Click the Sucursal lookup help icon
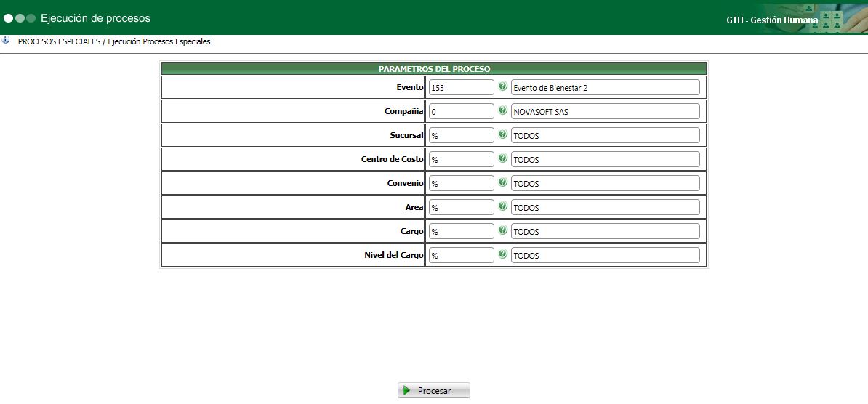This screenshot has width=868, height=404. [502, 134]
